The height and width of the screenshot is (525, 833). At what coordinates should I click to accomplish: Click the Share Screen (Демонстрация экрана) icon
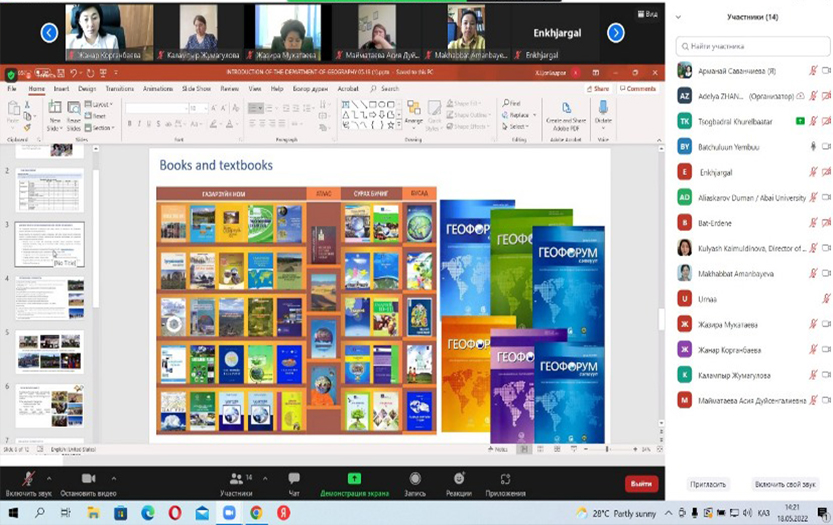point(353,482)
